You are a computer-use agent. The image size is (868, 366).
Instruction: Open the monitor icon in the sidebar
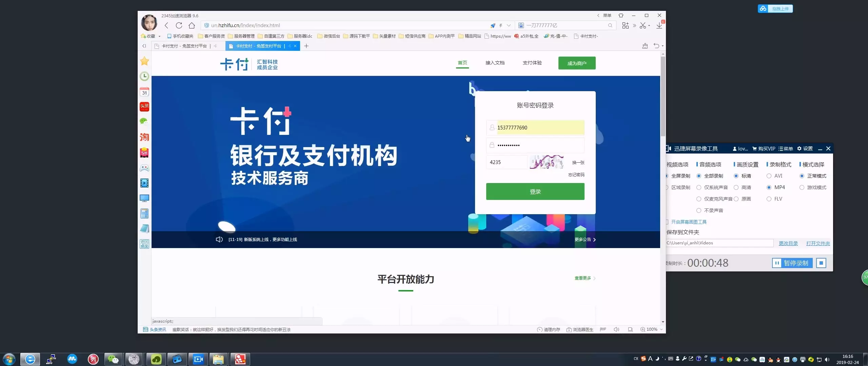click(144, 198)
